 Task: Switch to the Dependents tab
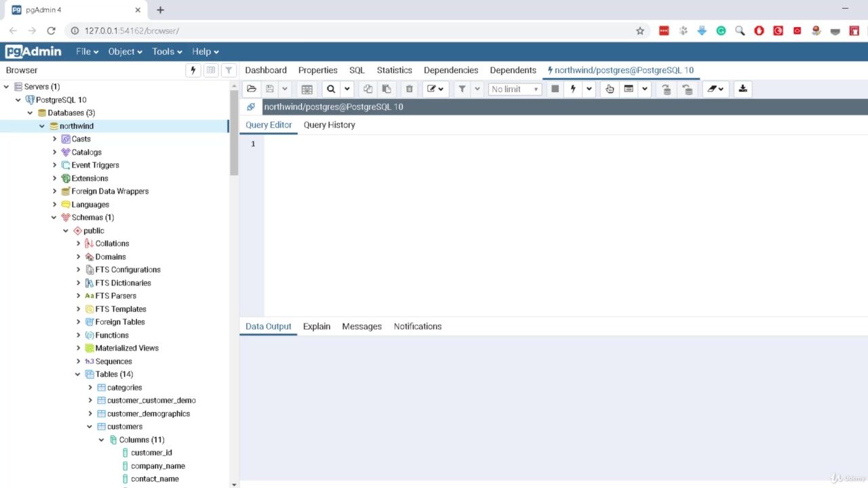click(513, 70)
